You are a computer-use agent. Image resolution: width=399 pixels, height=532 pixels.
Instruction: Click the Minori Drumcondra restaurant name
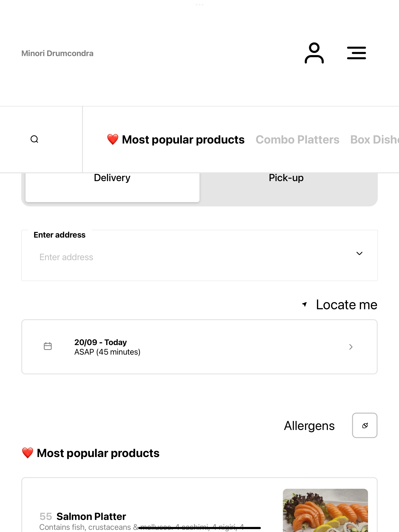click(57, 53)
